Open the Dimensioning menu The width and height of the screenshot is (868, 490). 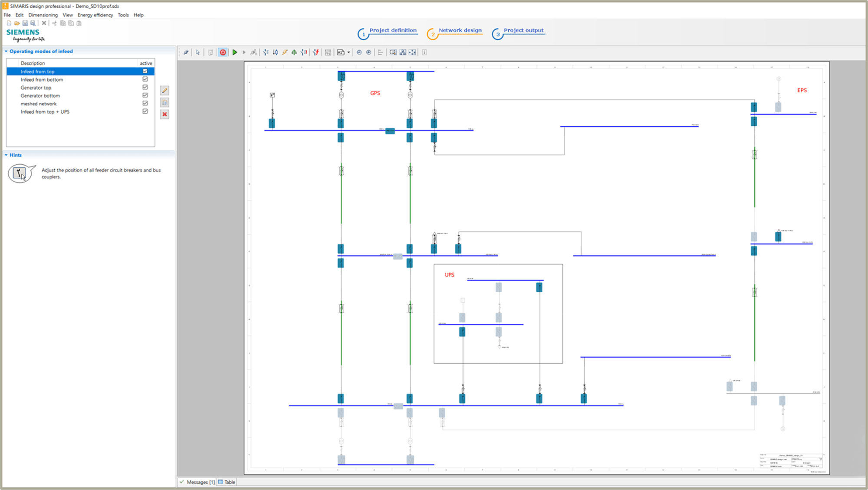click(x=43, y=15)
